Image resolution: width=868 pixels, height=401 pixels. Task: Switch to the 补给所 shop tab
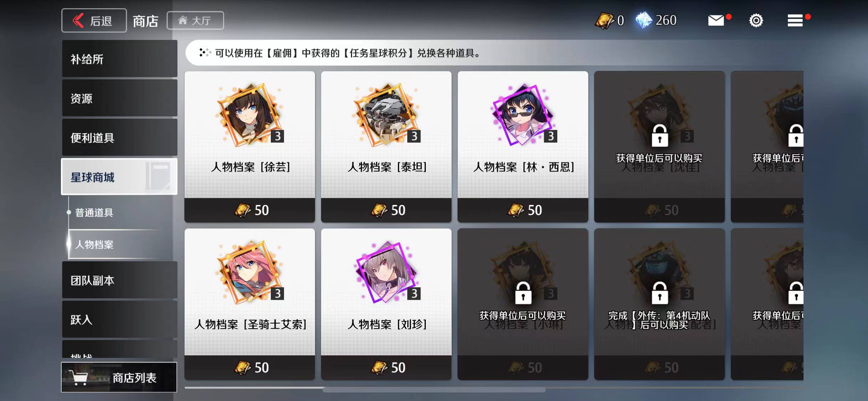(119, 58)
